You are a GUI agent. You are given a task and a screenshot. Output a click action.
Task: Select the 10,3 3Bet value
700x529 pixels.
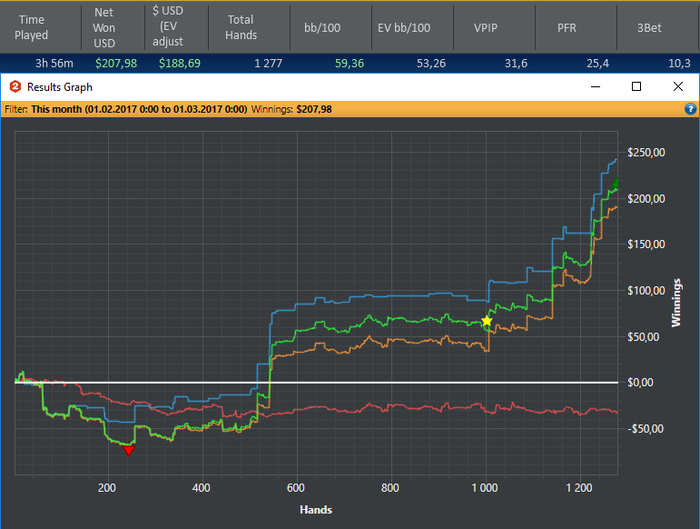679,63
